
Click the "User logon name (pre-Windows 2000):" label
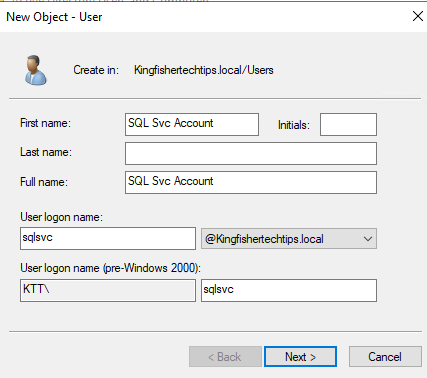(x=111, y=268)
